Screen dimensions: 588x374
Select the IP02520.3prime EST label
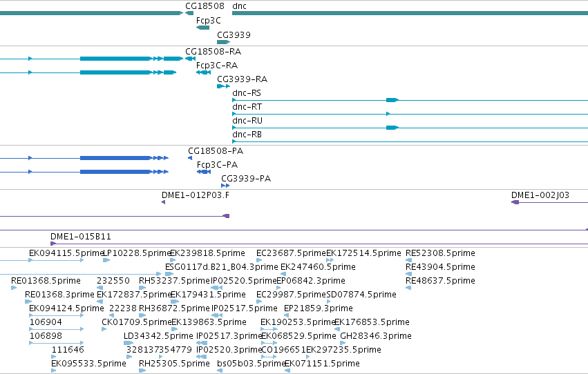point(229,351)
